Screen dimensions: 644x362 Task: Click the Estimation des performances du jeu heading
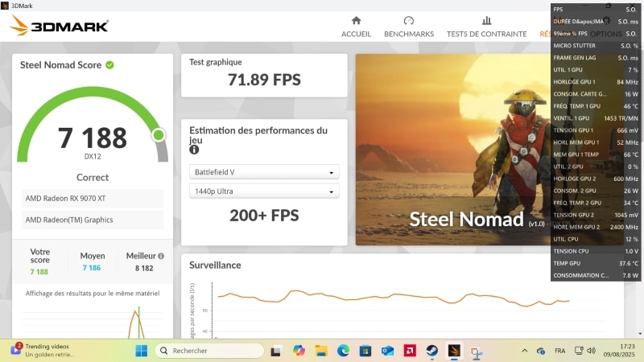click(x=258, y=135)
